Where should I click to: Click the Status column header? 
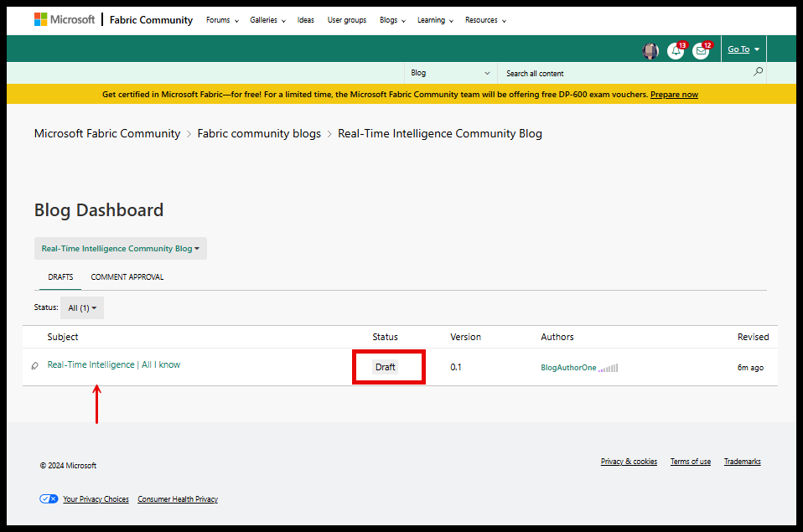tap(385, 337)
